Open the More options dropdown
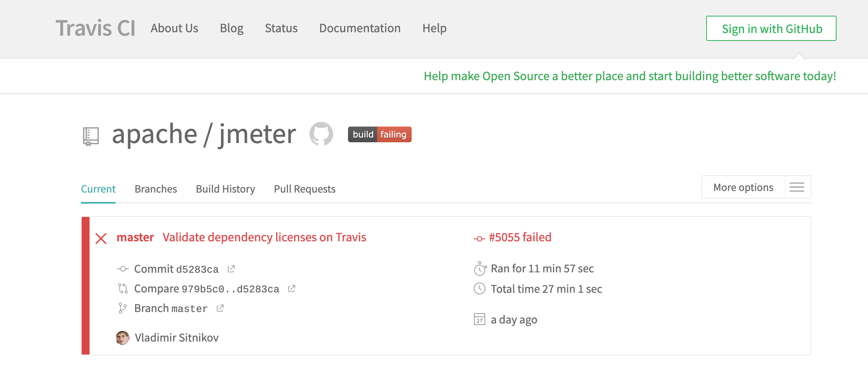This screenshot has height=382, width=868. 743,187
